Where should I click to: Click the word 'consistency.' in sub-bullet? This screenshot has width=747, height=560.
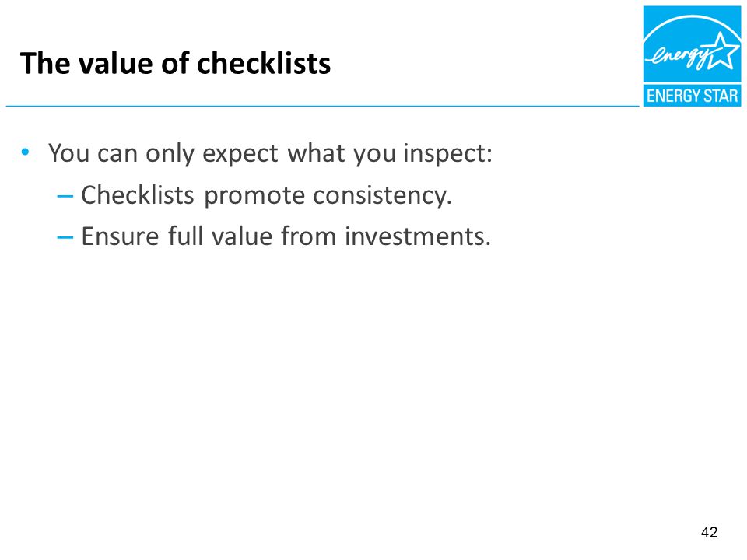tap(382, 196)
